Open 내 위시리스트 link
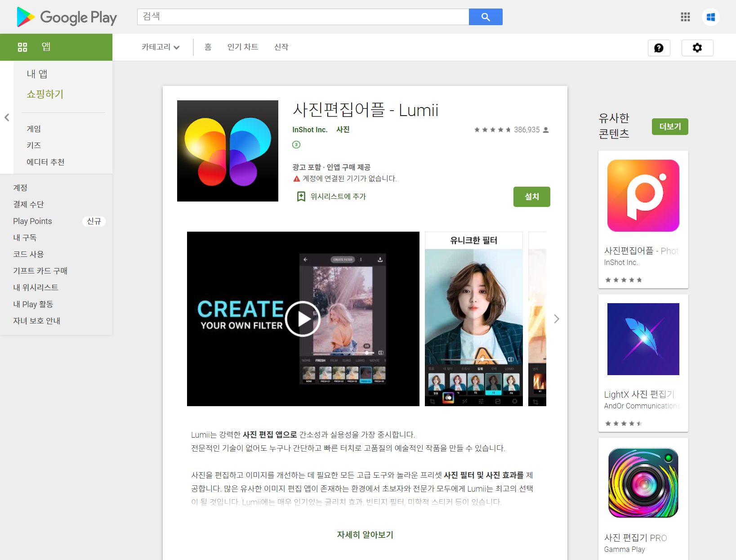 36,287
